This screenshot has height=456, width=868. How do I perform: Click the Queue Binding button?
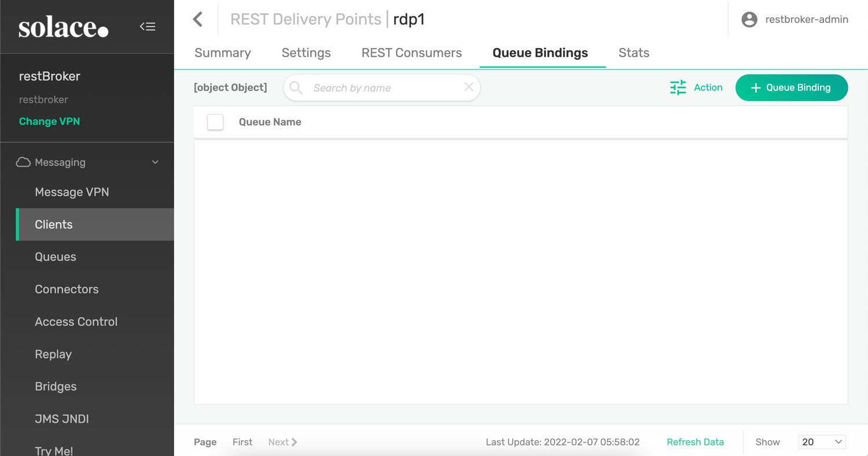(x=792, y=87)
